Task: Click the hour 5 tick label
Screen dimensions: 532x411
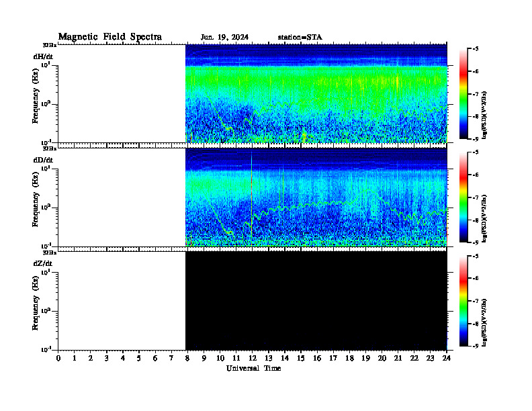Action: [139, 359]
